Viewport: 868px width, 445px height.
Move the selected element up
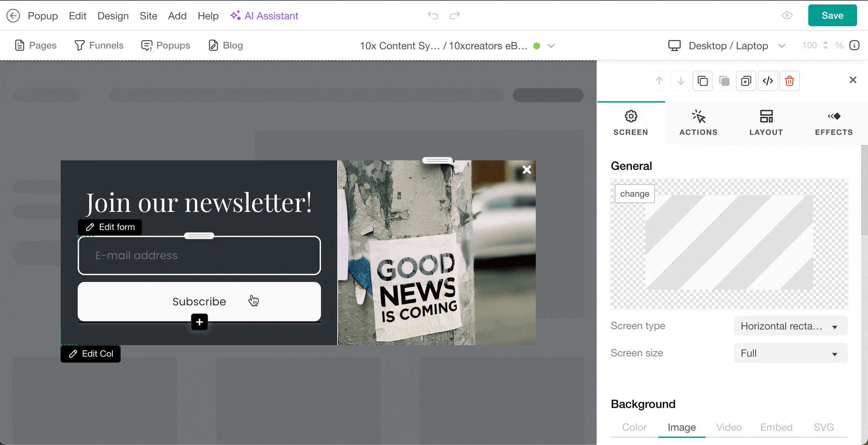pos(659,81)
